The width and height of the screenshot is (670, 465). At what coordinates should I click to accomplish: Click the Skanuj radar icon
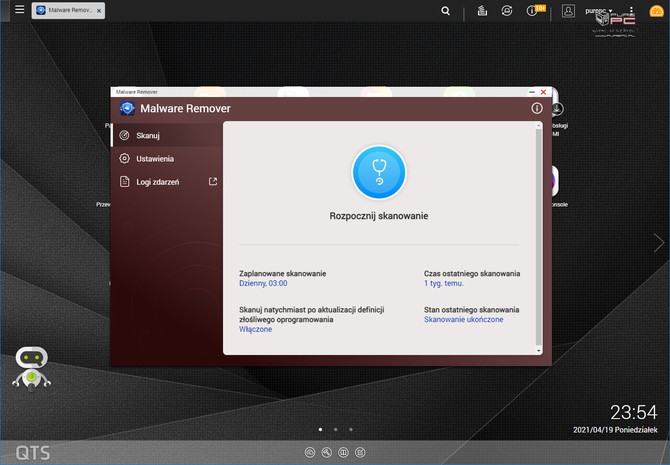(124, 135)
